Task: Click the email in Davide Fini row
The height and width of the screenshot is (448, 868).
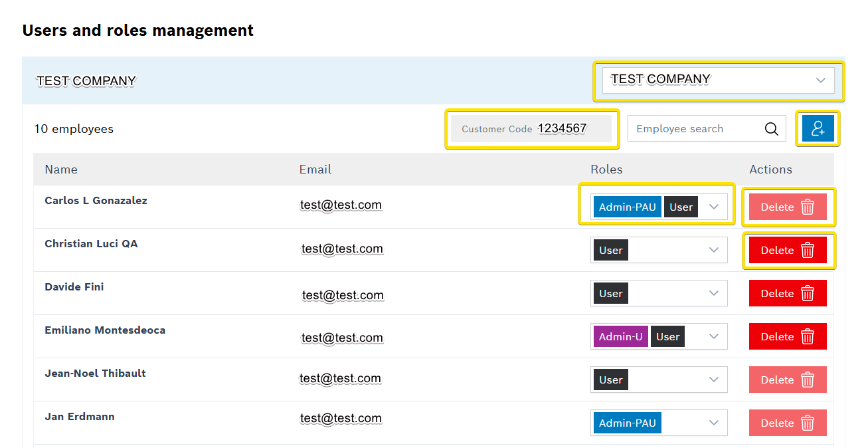Action: click(x=343, y=295)
